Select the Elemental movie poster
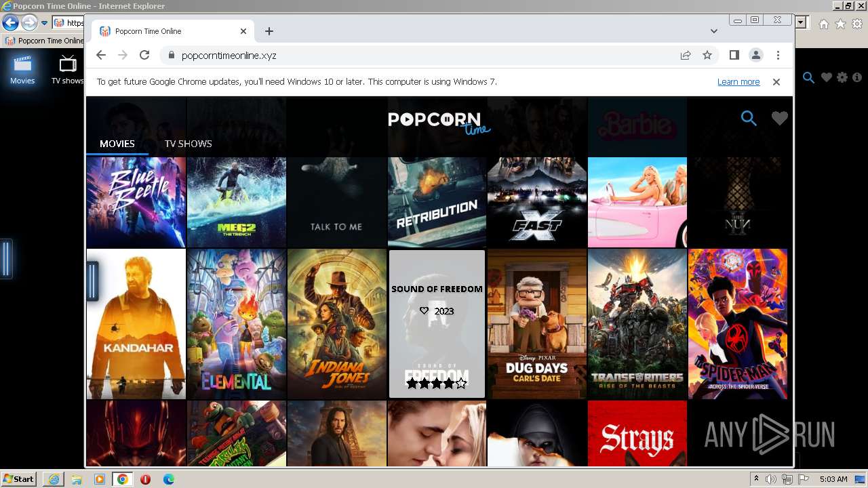The height and width of the screenshot is (488, 868). pos(237,324)
